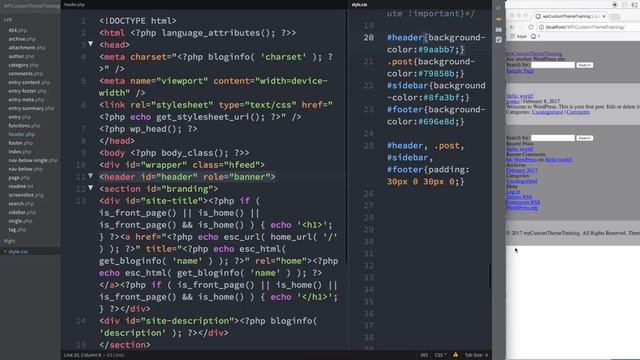The width and height of the screenshot is (640, 360).
Task: Open archive.php in the file tree
Action: click(x=22, y=39)
